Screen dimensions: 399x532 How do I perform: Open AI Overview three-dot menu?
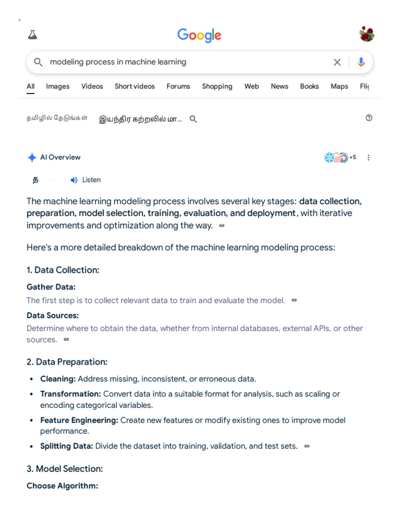click(x=369, y=157)
